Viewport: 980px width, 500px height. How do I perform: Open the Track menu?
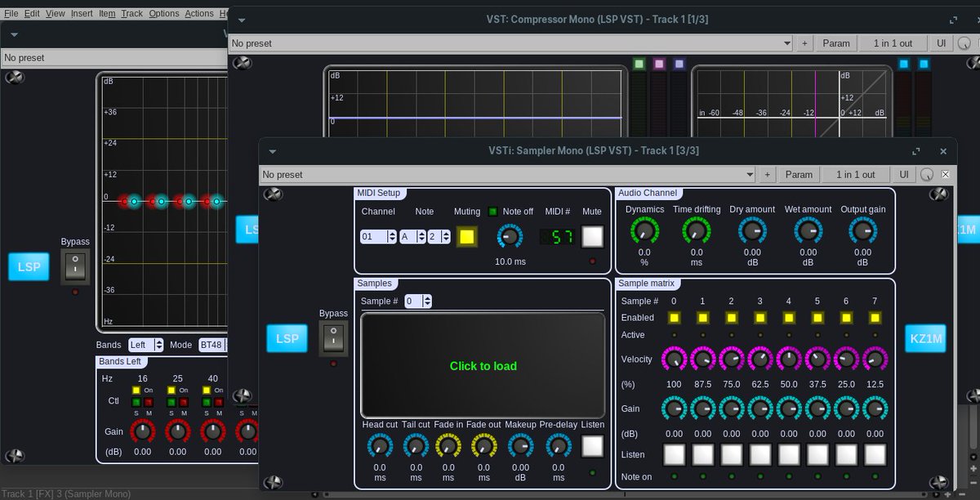[131, 13]
